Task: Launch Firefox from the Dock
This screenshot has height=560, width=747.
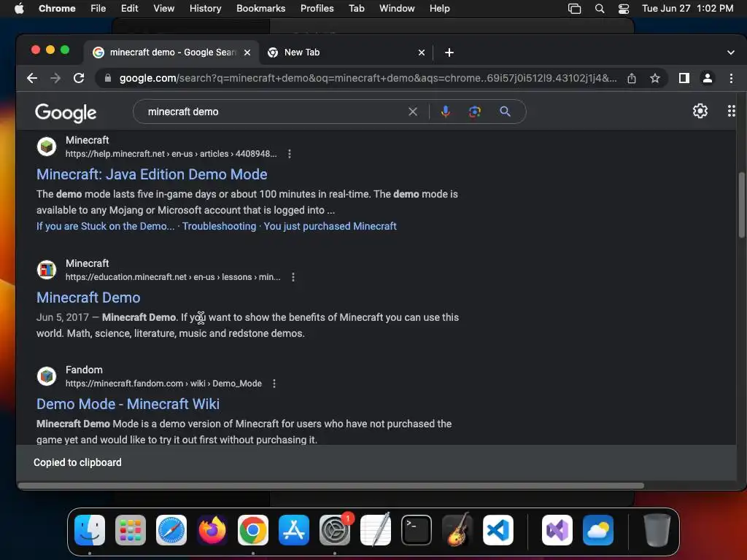Action: point(212,530)
